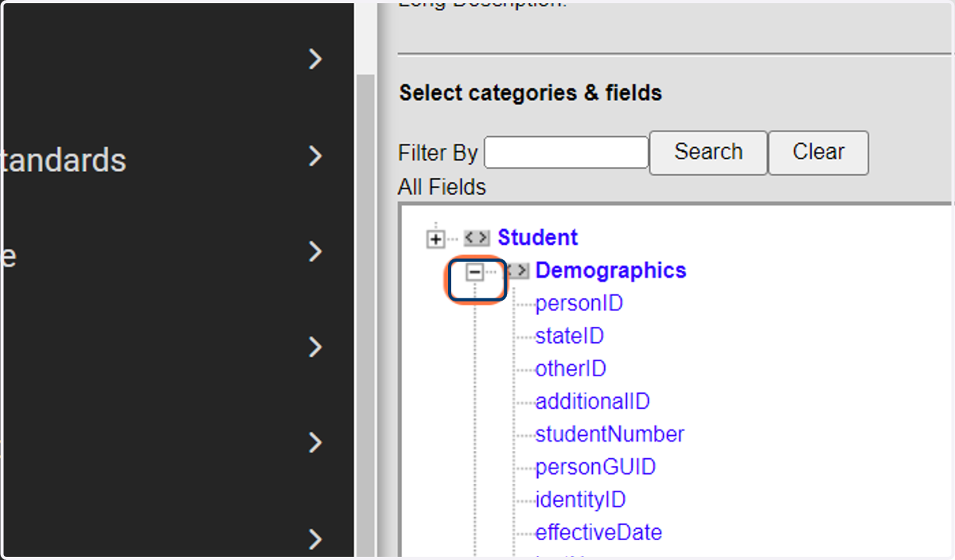Add the stateID field

pos(570,336)
